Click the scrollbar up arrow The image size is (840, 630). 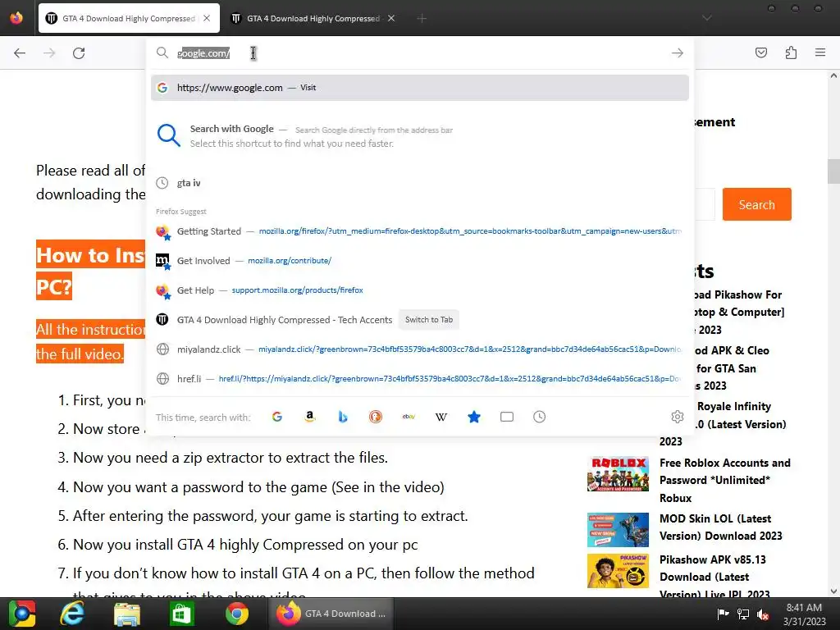[x=833, y=76]
